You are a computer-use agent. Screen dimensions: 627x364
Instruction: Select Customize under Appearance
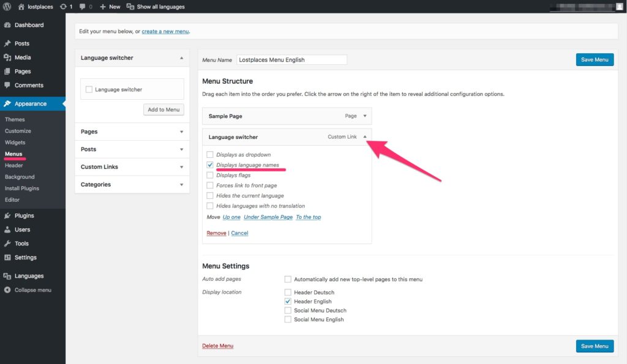(x=18, y=131)
